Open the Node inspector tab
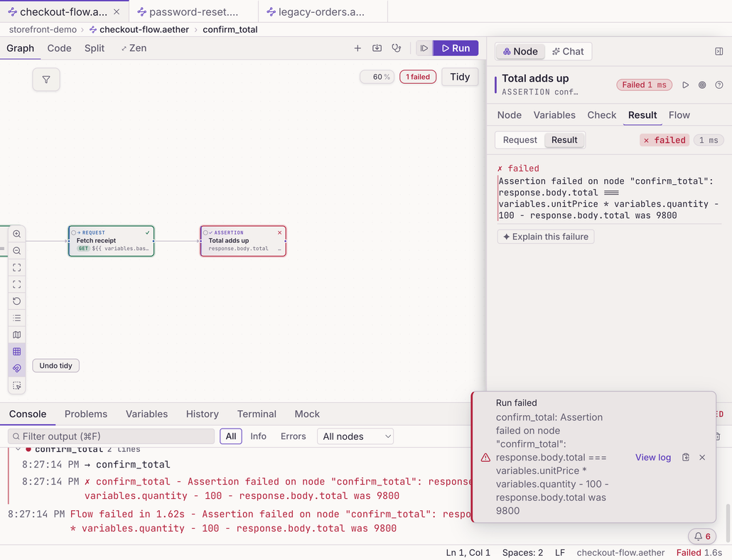 click(x=510, y=115)
